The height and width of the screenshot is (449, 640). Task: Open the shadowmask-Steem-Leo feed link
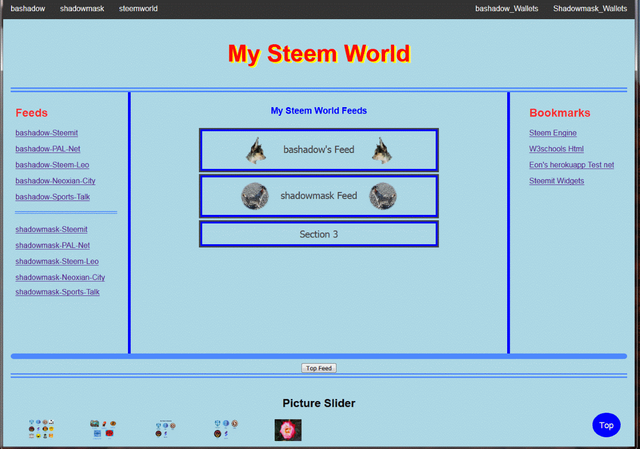pos(57,261)
